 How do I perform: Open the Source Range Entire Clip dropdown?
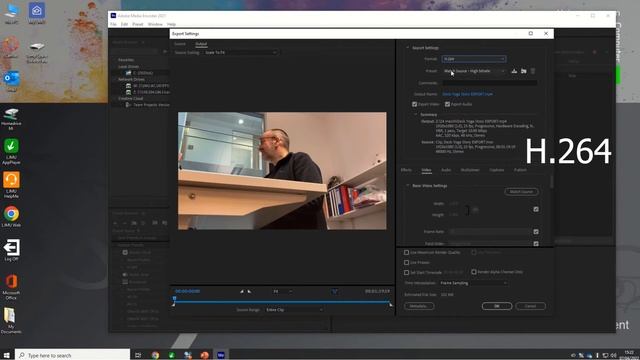point(294,310)
